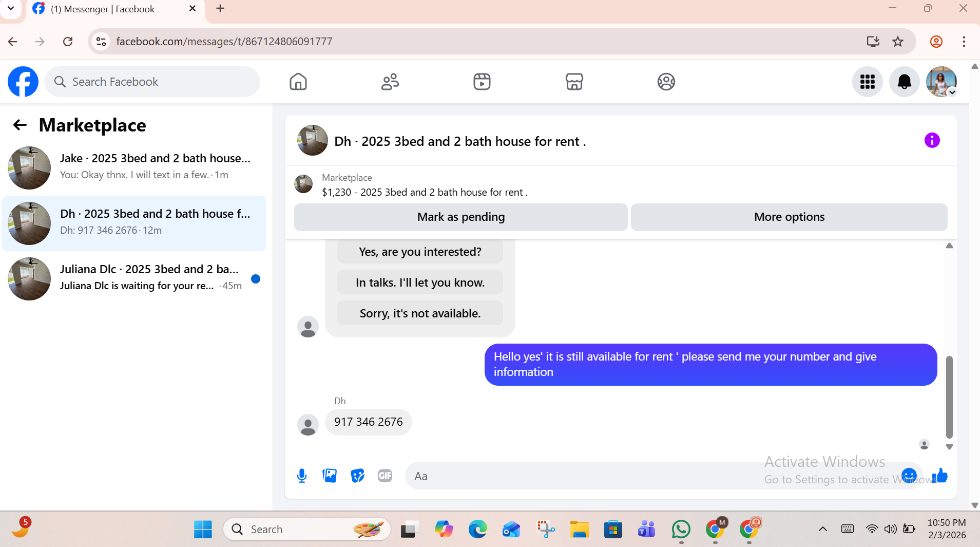Click the taskbar Search box

coord(307,529)
